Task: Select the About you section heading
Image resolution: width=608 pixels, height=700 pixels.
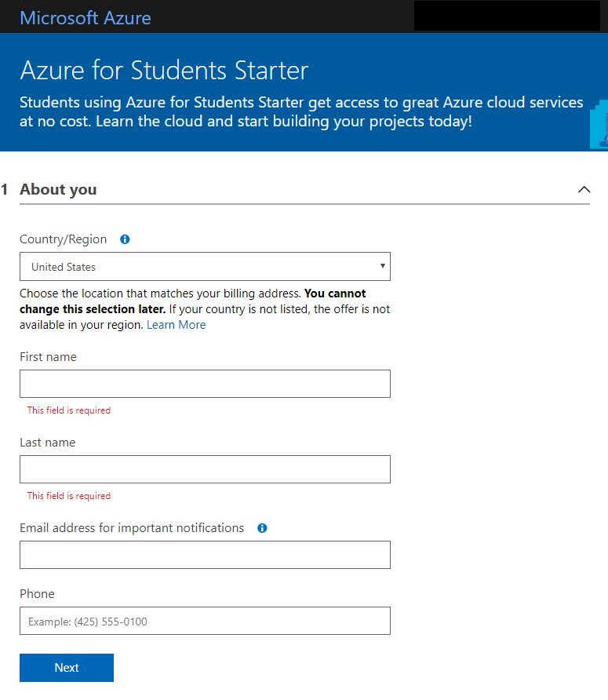Action: pyautogui.click(x=58, y=189)
